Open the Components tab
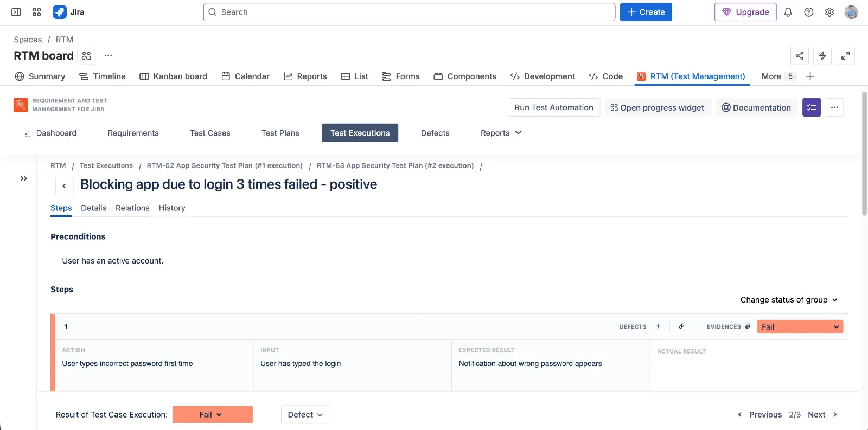 pos(465,76)
